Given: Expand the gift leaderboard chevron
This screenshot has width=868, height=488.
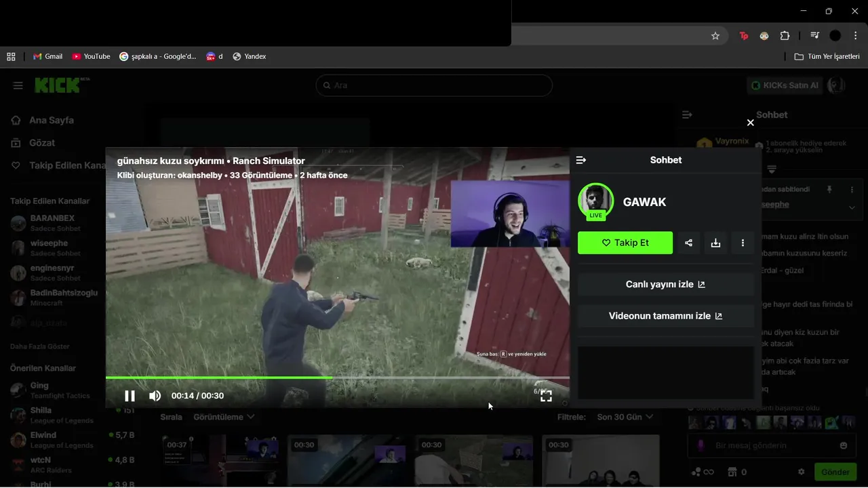Looking at the screenshot, I should pos(772,169).
